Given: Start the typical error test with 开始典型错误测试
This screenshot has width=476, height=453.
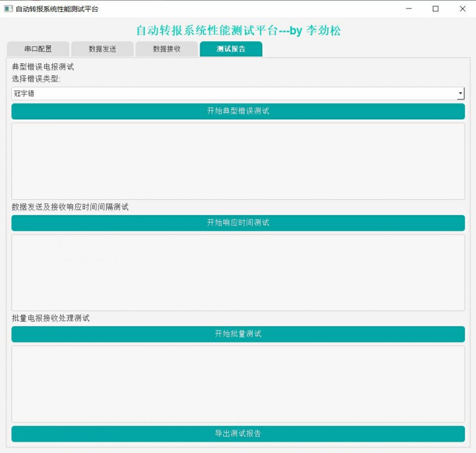Looking at the screenshot, I should click(x=238, y=111).
